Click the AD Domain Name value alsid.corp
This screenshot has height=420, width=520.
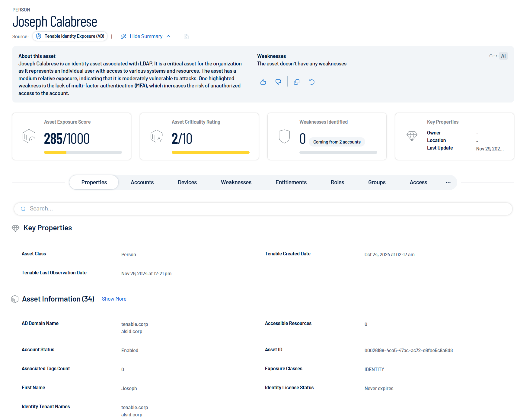132,332
